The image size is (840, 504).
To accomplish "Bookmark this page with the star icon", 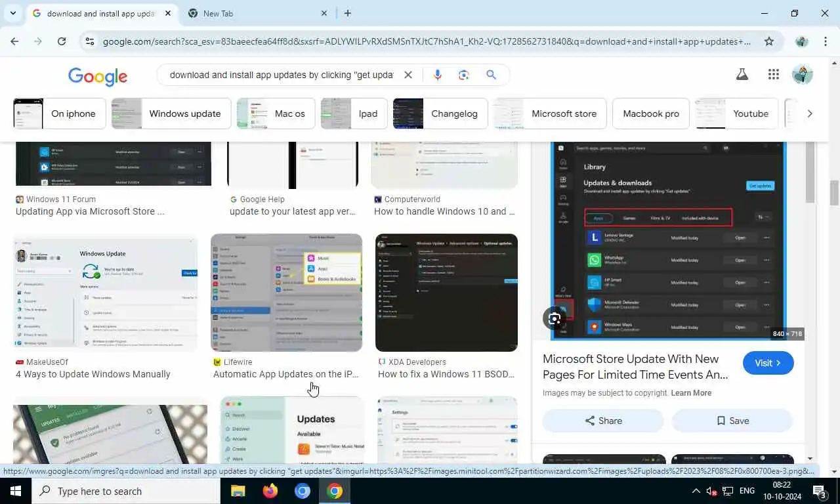I will [769, 41].
